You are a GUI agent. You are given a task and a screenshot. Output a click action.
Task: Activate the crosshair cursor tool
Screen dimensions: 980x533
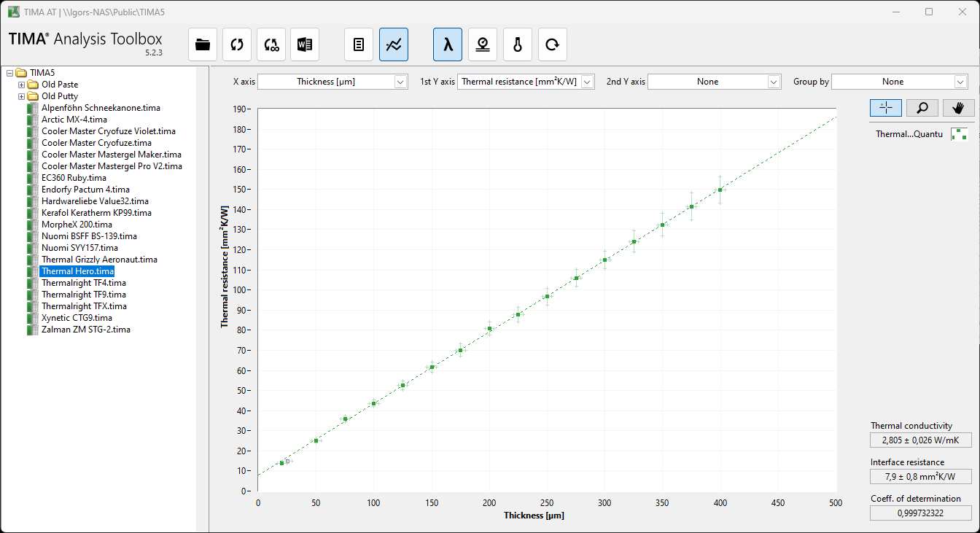[x=886, y=108]
